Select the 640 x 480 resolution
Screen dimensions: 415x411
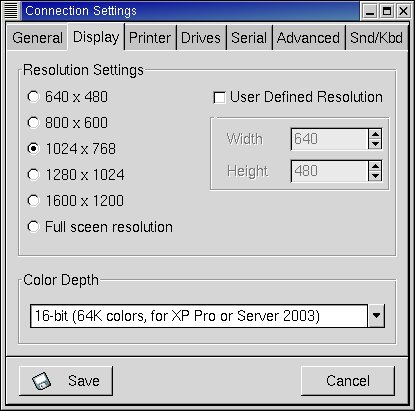(33, 97)
